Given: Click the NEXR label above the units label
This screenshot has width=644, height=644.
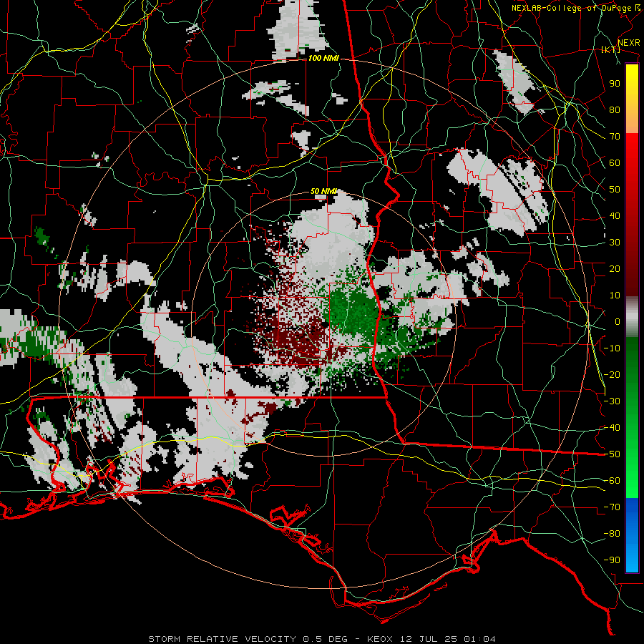Looking at the screenshot, I should pyautogui.click(x=629, y=43).
